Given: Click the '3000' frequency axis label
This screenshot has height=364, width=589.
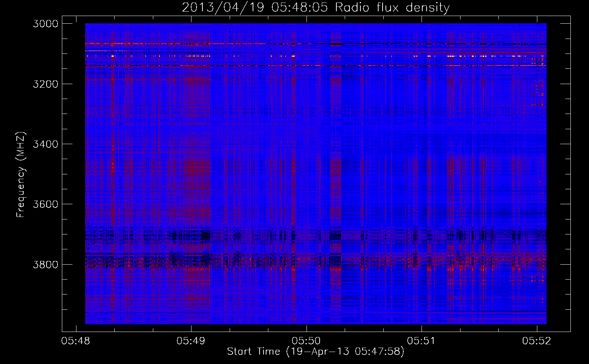Looking at the screenshot, I should [x=46, y=24].
